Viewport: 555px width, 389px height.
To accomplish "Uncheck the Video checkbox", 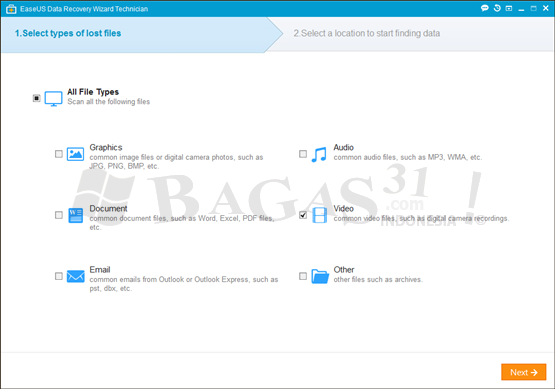I will (303, 215).
